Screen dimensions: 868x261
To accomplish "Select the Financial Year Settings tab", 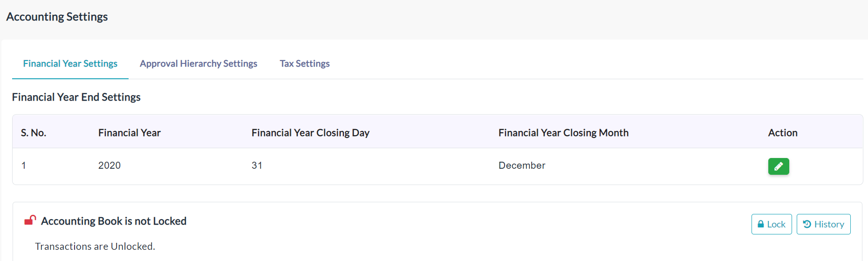I will point(70,63).
